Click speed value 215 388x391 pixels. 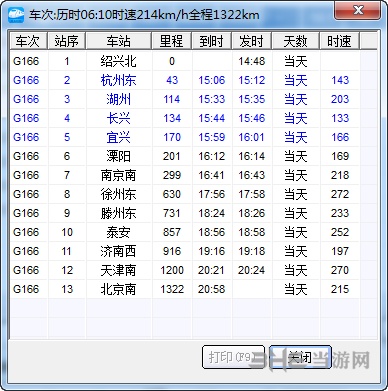coord(340,289)
